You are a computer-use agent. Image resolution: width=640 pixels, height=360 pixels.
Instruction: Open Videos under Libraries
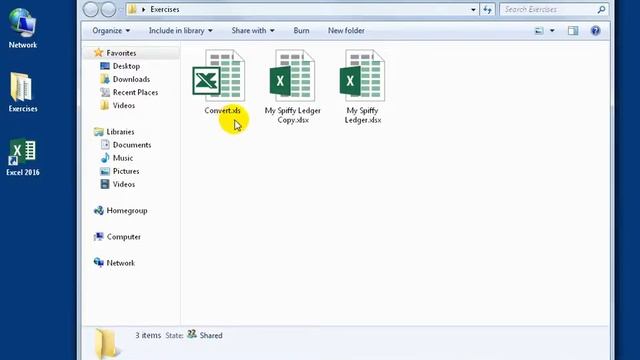click(x=124, y=184)
